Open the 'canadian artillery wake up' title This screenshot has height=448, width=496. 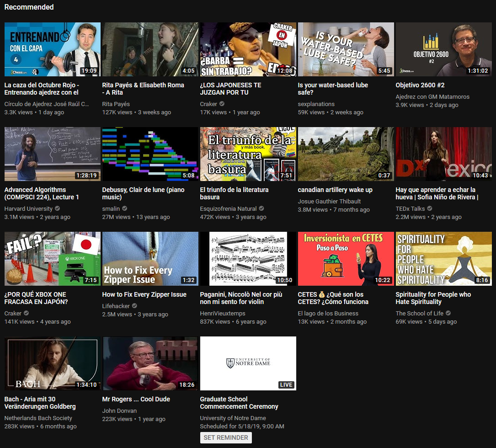point(335,190)
